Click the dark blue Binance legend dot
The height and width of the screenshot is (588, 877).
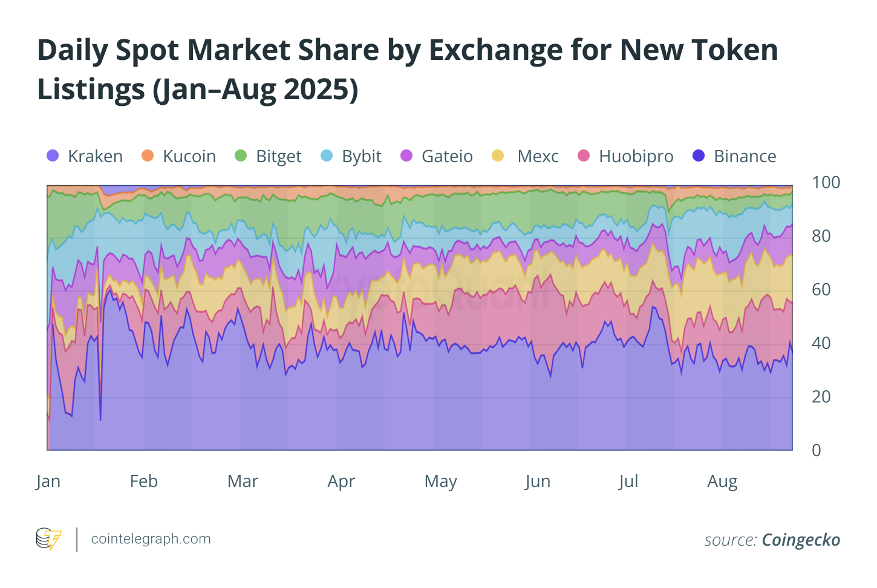[699, 156]
